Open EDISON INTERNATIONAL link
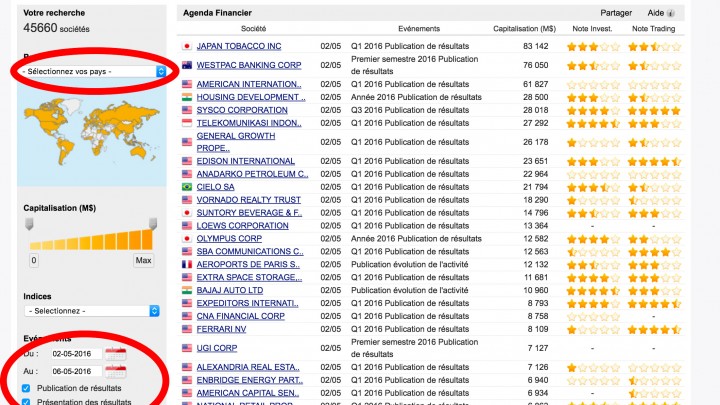 246,161
